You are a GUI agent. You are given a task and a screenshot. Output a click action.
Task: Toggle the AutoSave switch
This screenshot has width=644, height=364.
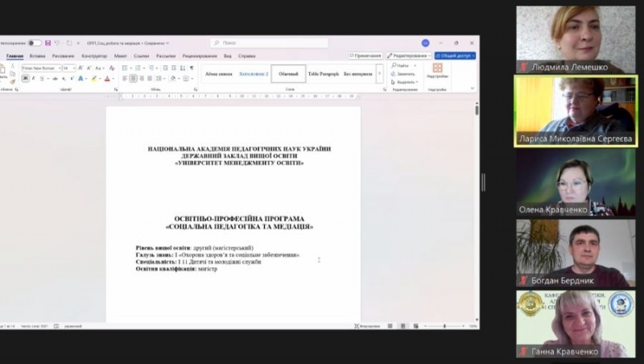pyautogui.click(x=35, y=43)
